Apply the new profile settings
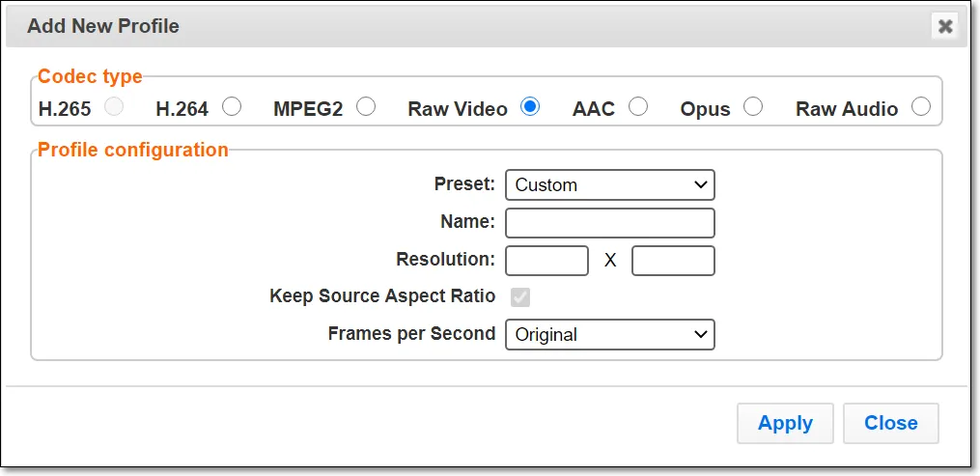 tap(785, 424)
